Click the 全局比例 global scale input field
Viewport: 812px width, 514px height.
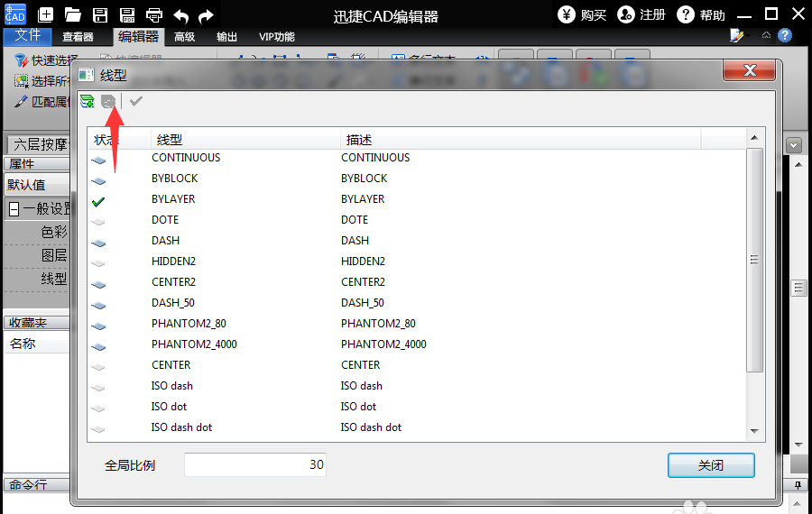255,464
